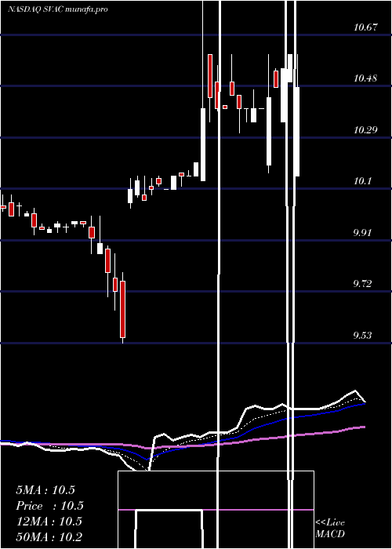Click the 10.48 price axis label
This screenshot has width=392, height=549.
[365, 78]
